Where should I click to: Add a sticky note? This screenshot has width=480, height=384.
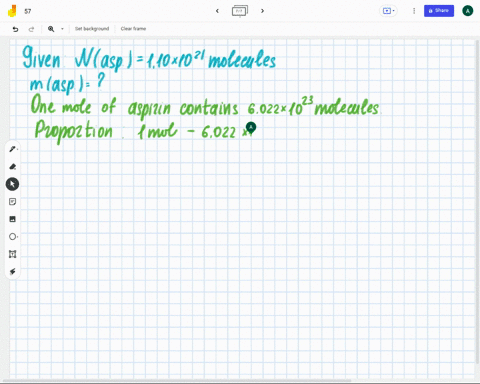12,202
